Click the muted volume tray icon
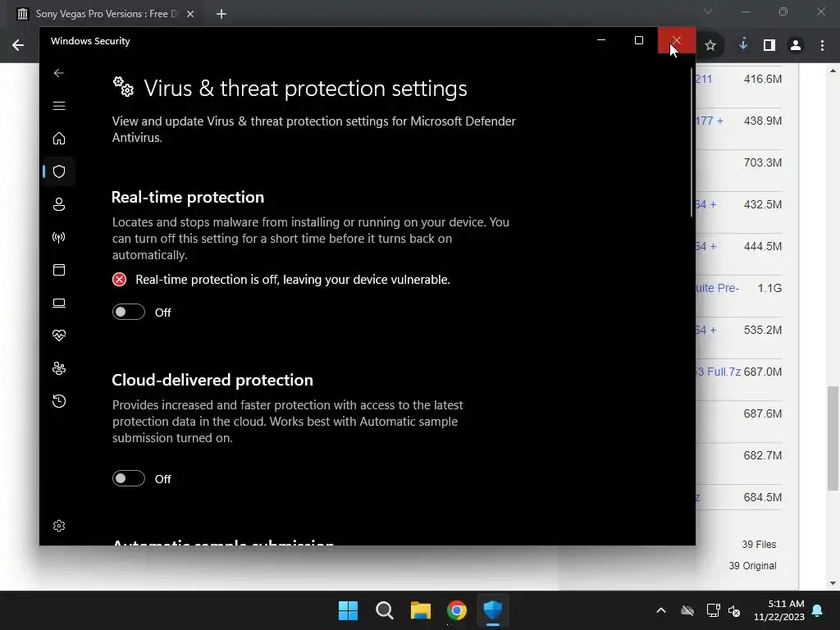Image resolution: width=840 pixels, height=630 pixels. (x=734, y=610)
